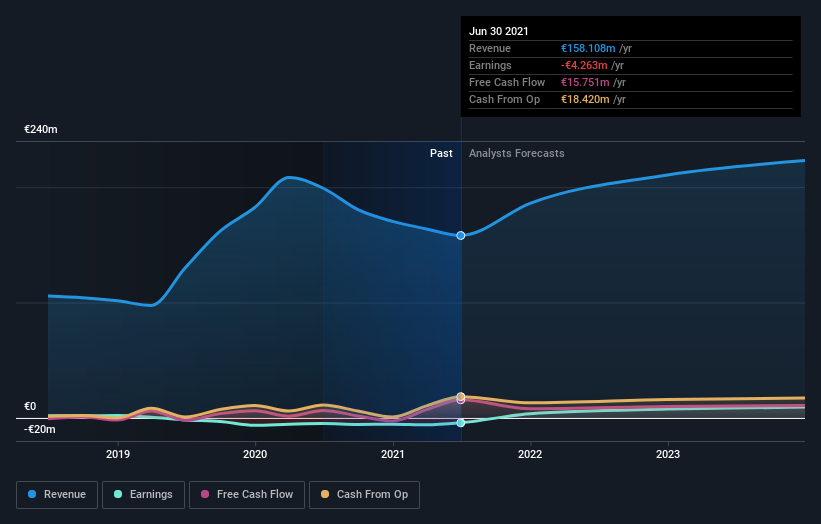Click the blue Revenue data point marker
The image size is (821, 524).
pos(461,236)
